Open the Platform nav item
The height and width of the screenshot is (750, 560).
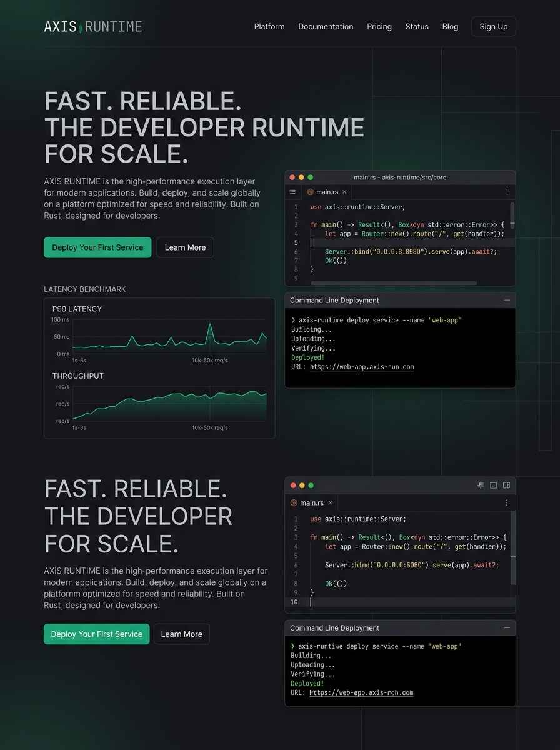pos(269,26)
